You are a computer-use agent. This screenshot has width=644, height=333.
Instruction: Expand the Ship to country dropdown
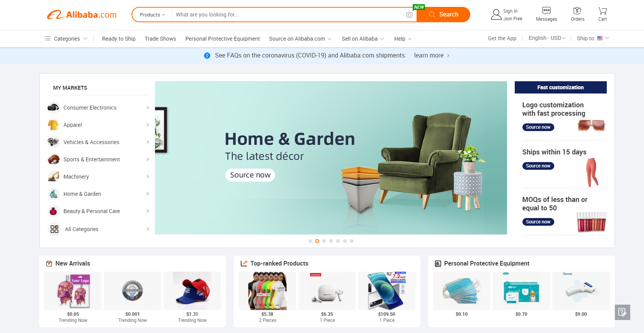tap(593, 38)
